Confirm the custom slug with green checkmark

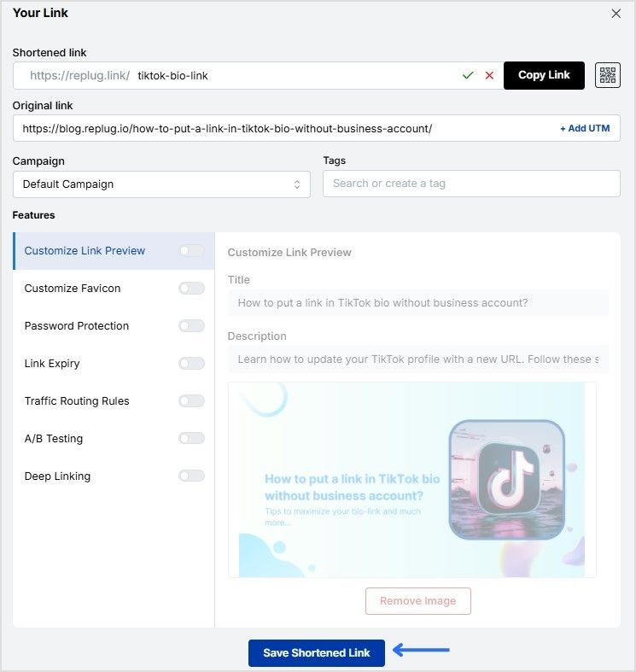pos(468,75)
